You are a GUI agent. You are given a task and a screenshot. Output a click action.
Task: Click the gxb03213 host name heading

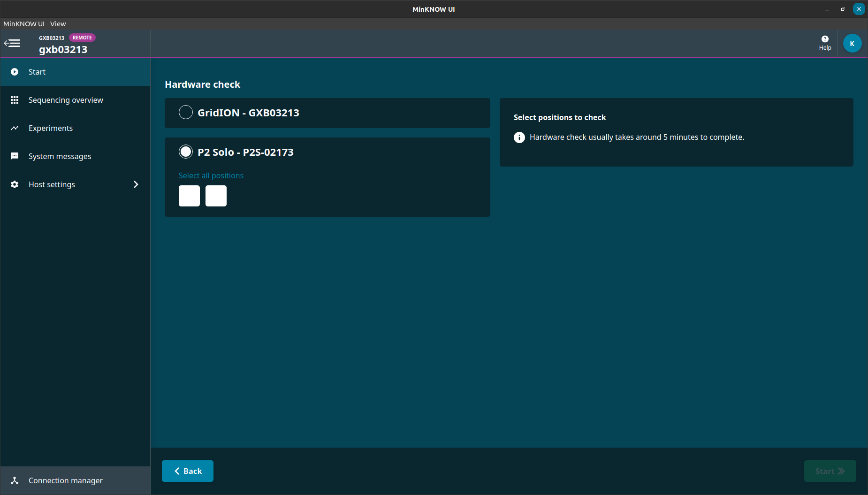[63, 50]
